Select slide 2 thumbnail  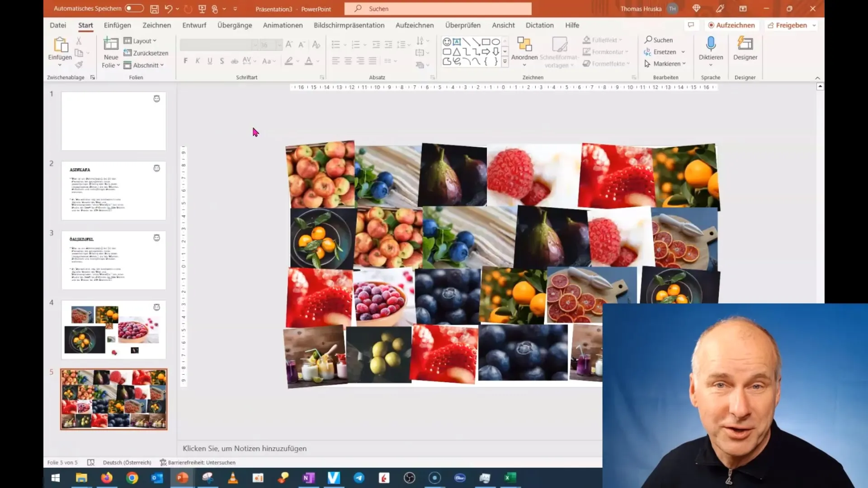113,191
